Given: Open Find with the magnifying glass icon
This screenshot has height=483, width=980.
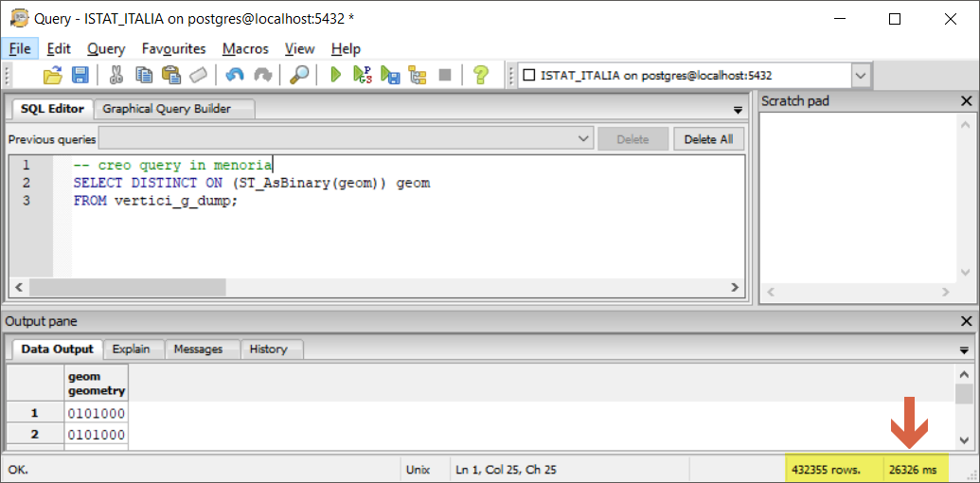Looking at the screenshot, I should click(x=299, y=75).
